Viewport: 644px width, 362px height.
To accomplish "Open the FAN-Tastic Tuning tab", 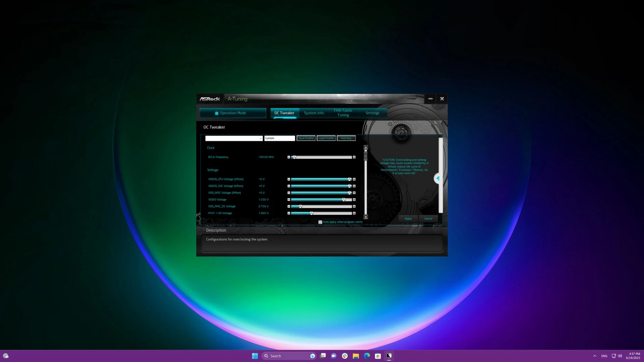I will [x=343, y=113].
